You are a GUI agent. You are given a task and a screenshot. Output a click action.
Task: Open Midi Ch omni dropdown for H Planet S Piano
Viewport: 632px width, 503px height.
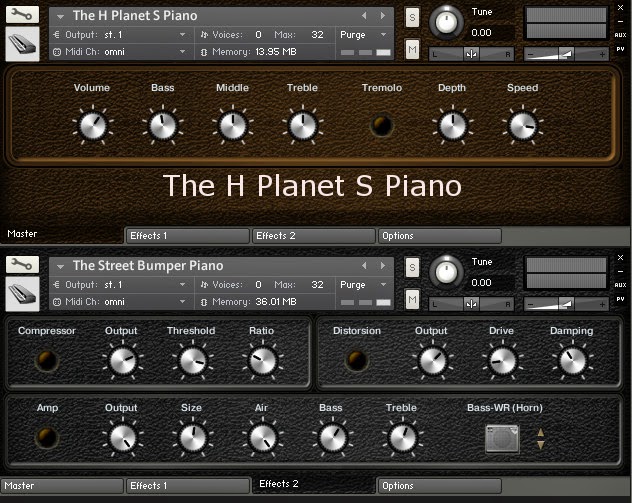point(119,52)
